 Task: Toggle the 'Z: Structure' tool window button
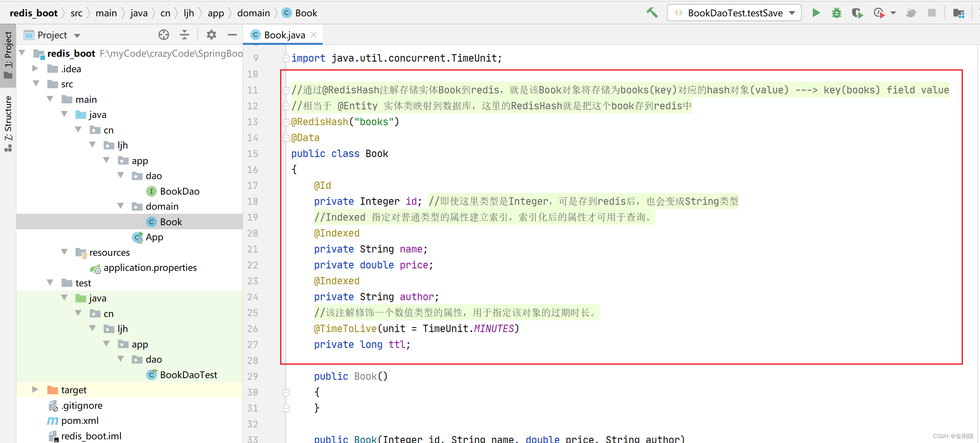(x=8, y=116)
